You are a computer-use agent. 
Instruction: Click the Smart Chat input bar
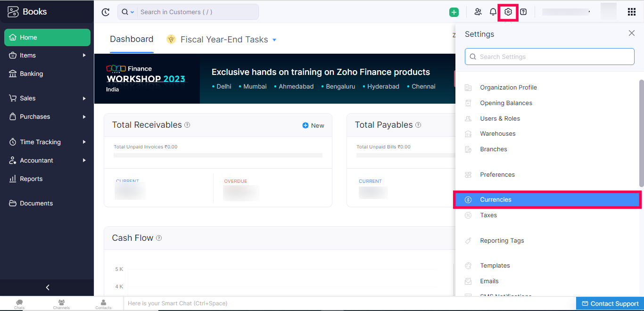pos(349,303)
